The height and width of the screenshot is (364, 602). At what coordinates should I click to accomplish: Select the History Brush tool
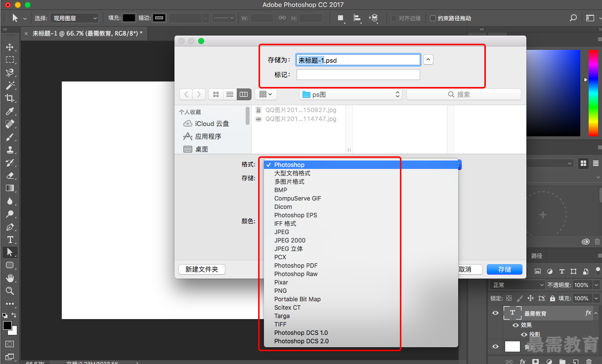[9, 162]
